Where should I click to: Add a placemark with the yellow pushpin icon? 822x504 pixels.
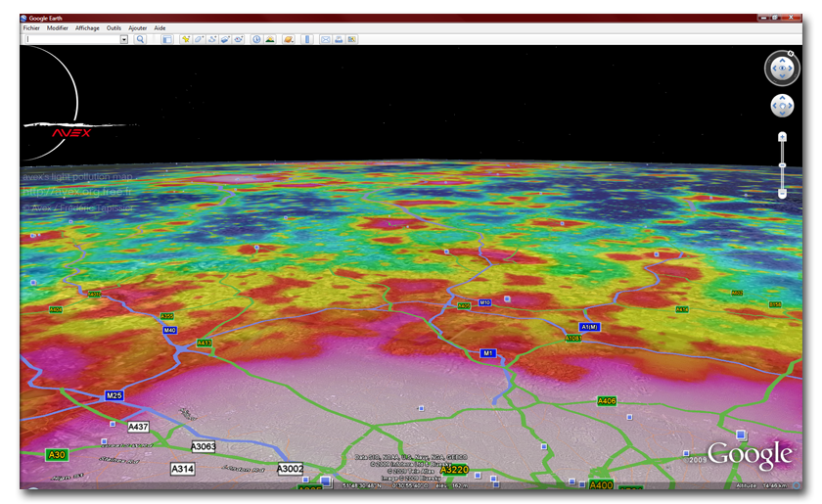186,39
